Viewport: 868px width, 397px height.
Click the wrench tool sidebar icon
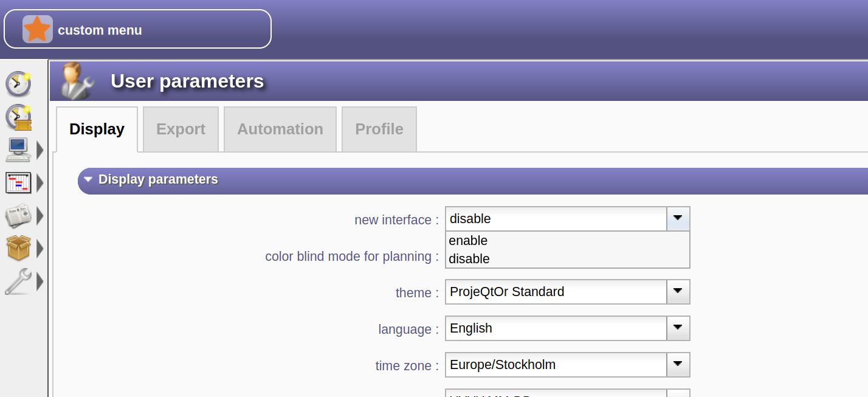click(18, 281)
